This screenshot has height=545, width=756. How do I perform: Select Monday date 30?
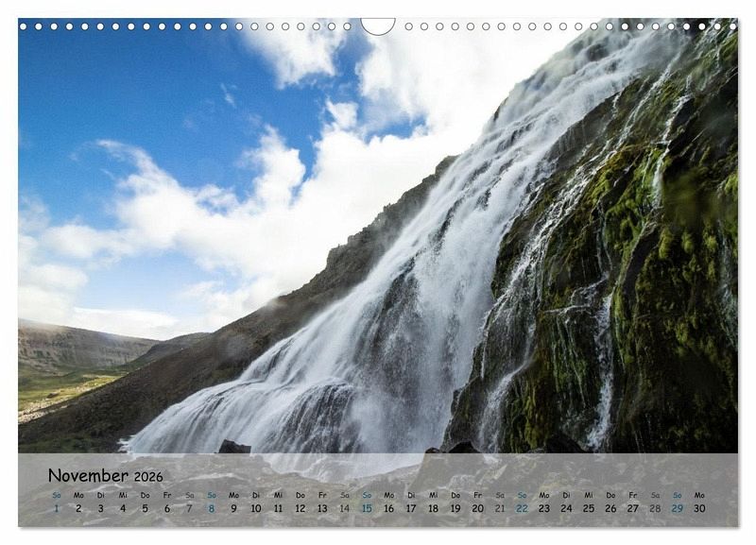point(699,508)
